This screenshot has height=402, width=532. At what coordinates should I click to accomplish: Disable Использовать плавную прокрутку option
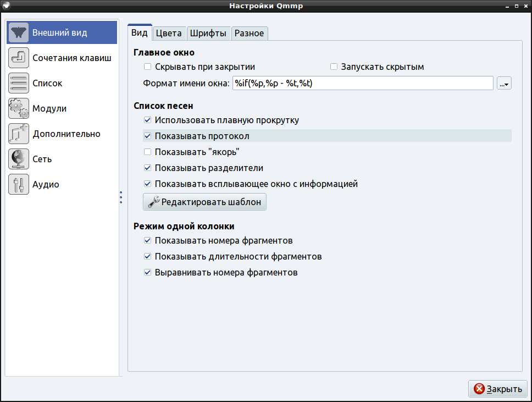[x=147, y=120]
